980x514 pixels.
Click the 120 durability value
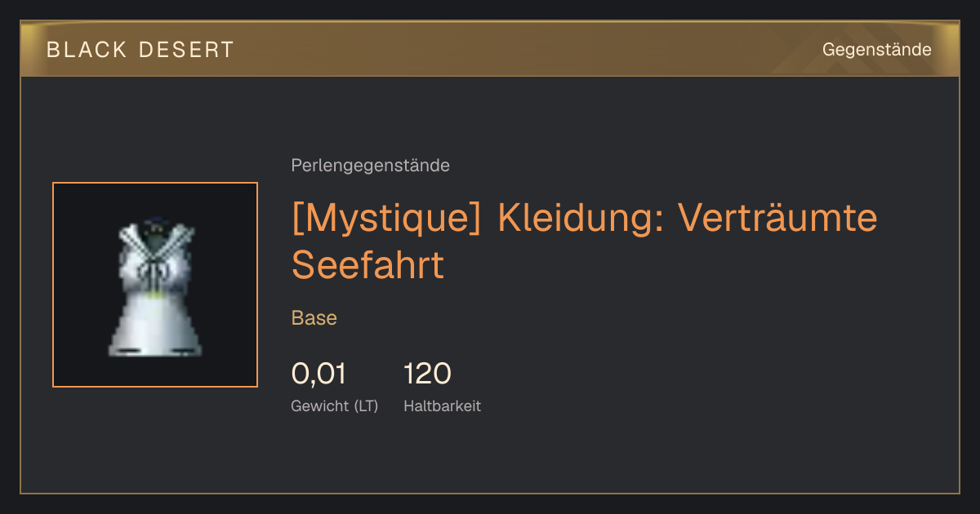click(427, 374)
